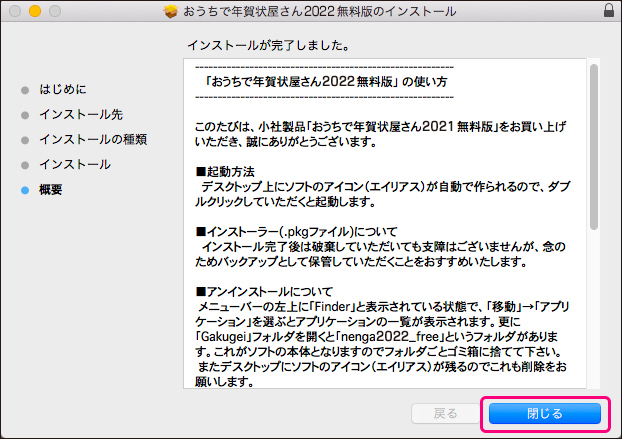This screenshot has width=622, height=439.
Task: Select the インストールの種類 step in sidebar
Action: coord(93,140)
